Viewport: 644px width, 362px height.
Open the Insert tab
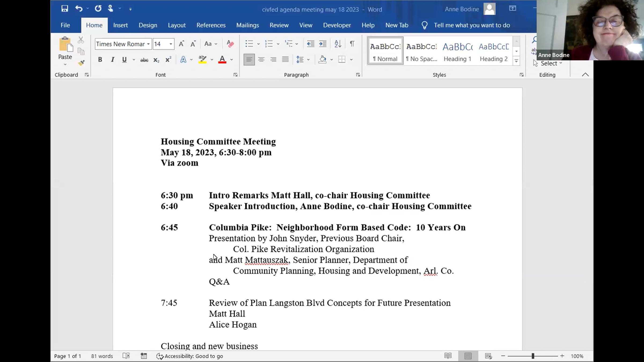120,25
